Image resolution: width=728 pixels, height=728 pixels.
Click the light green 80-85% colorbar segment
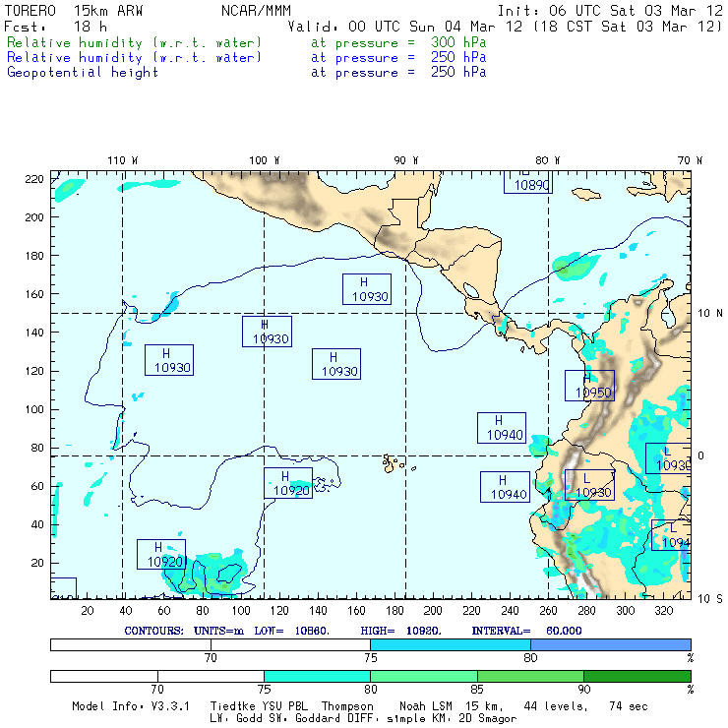coord(424,676)
